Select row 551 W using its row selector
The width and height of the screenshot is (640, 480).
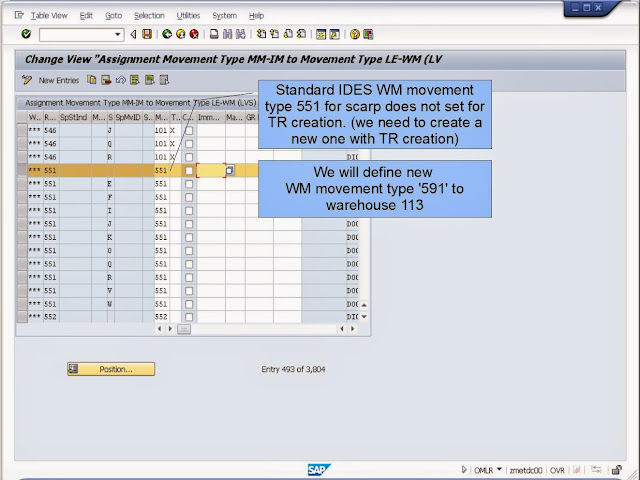[22, 304]
